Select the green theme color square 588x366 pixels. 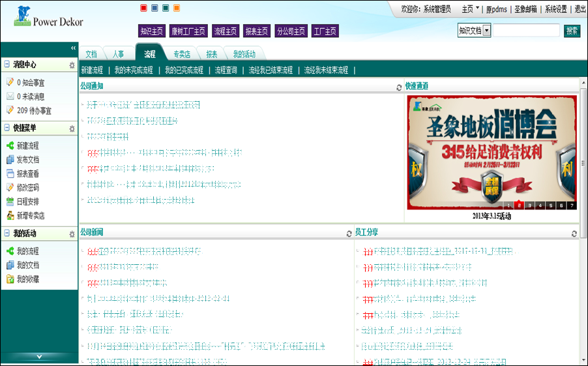point(166,8)
